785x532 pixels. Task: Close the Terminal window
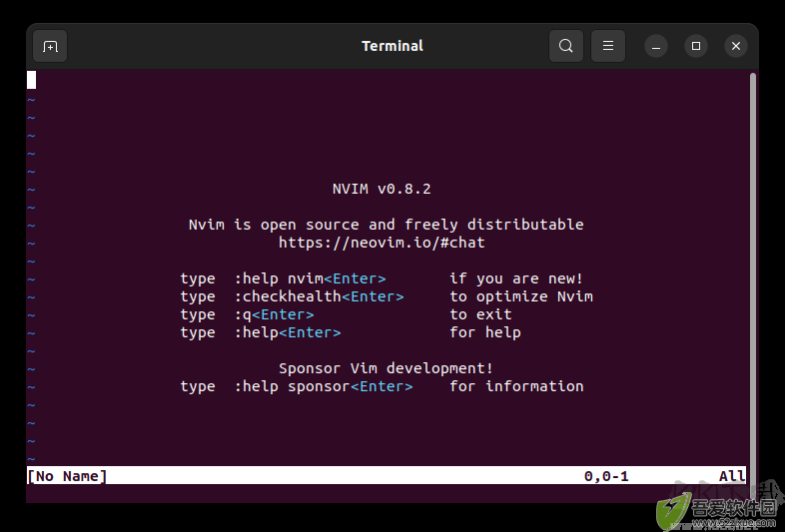tap(736, 46)
